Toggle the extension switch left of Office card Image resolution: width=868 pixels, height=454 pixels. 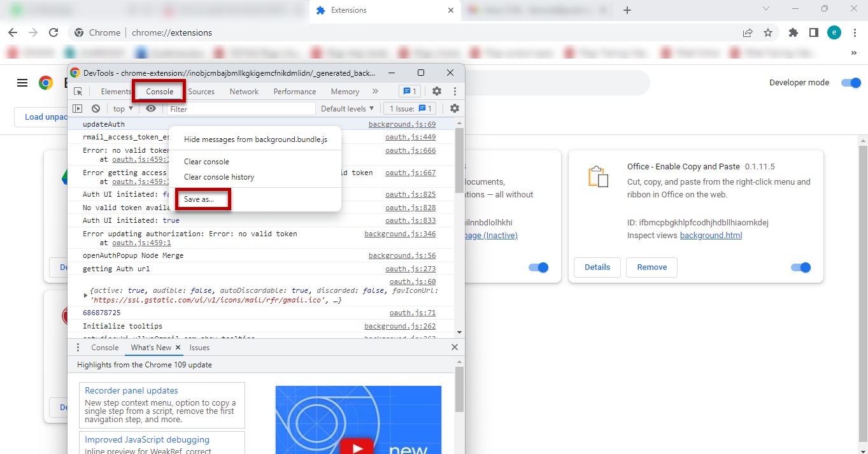539,267
